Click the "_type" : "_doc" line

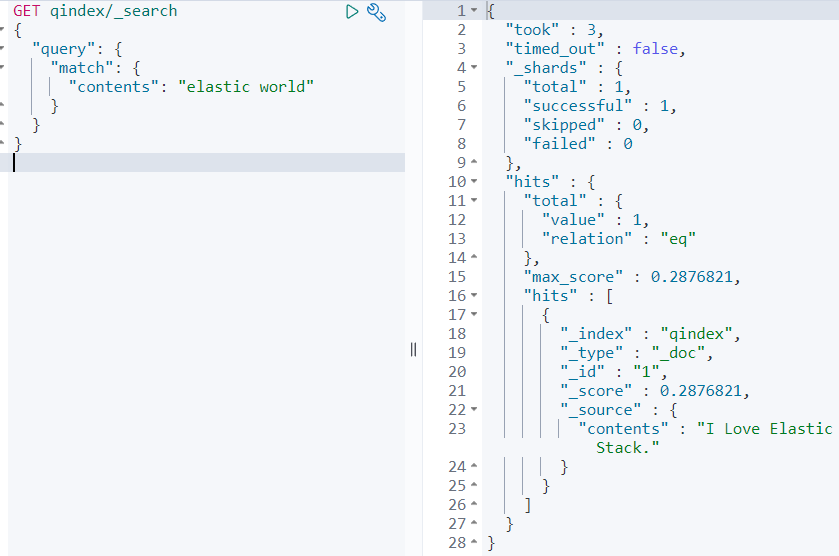636,353
